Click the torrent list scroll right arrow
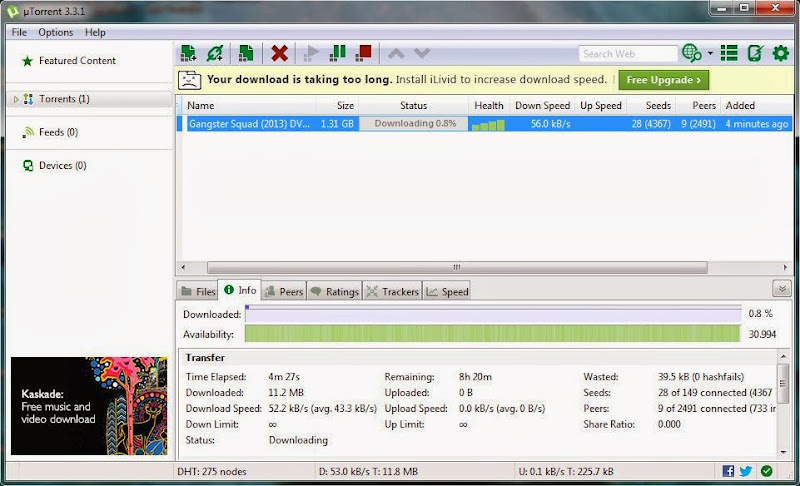The height and width of the screenshot is (486, 800). click(x=785, y=267)
